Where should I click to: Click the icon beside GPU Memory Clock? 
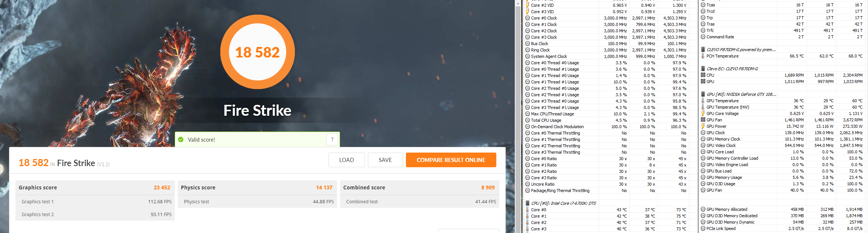703,139
